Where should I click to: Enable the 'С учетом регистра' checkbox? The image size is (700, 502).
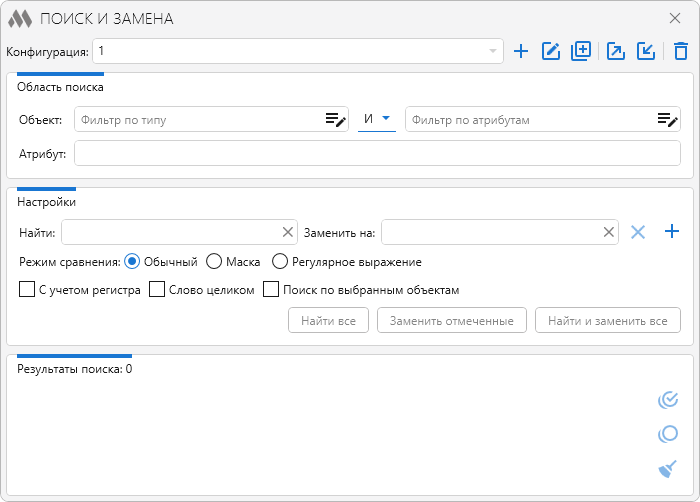(27, 290)
